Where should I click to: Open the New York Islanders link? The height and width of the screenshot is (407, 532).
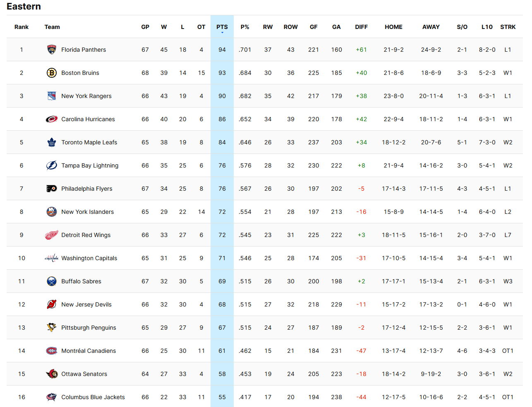pyautogui.click(x=88, y=212)
